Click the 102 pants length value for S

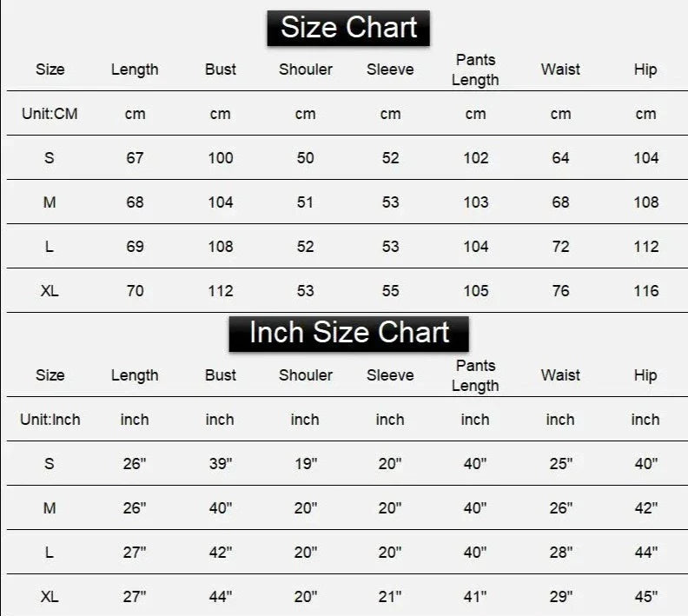click(x=476, y=158)
